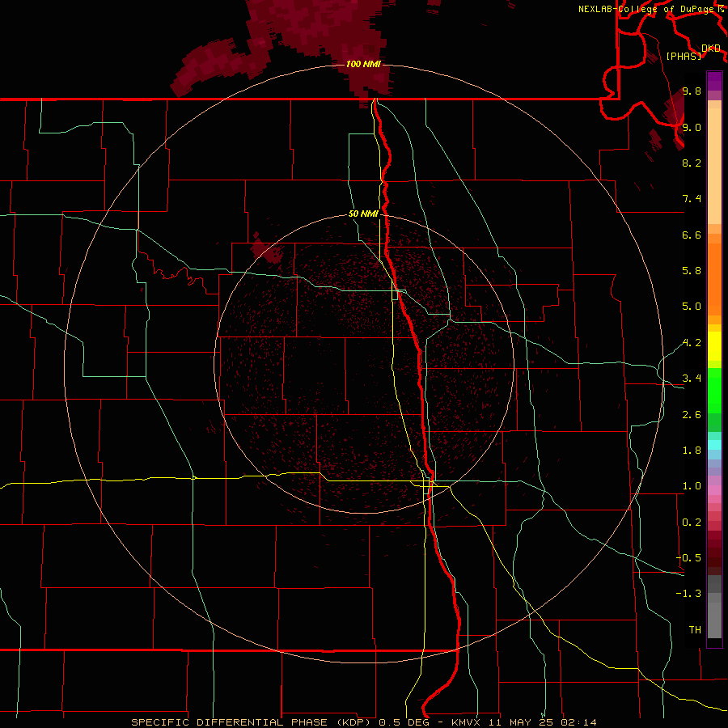The width and height of the screenshot is (728, 728).
Task: Click the 100 NMI range ring label
Action: tap(363, 64)
